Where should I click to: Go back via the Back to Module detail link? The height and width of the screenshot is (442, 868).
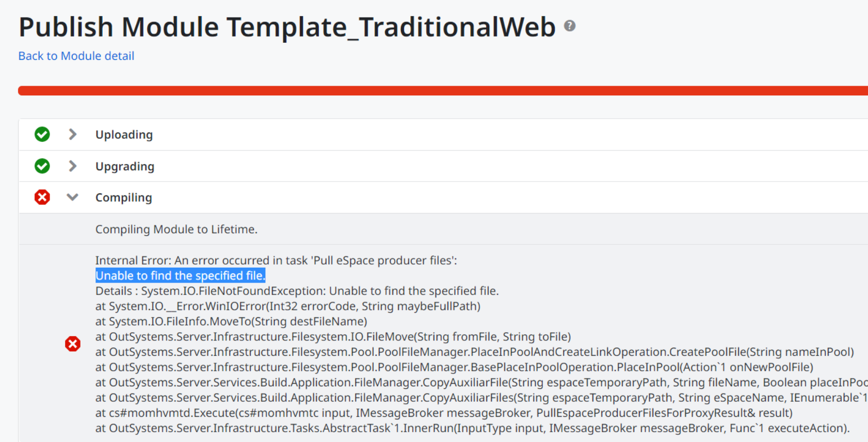[76, 56]
